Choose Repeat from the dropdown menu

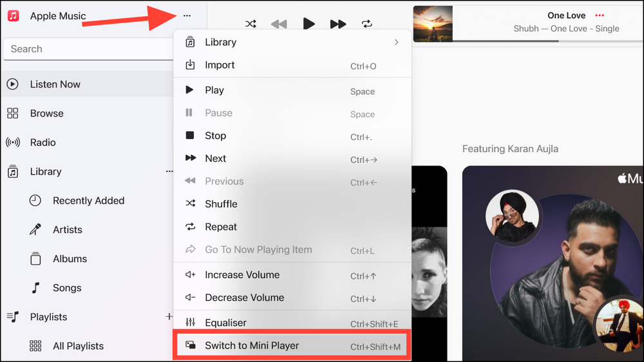click(x=292, y=227)
